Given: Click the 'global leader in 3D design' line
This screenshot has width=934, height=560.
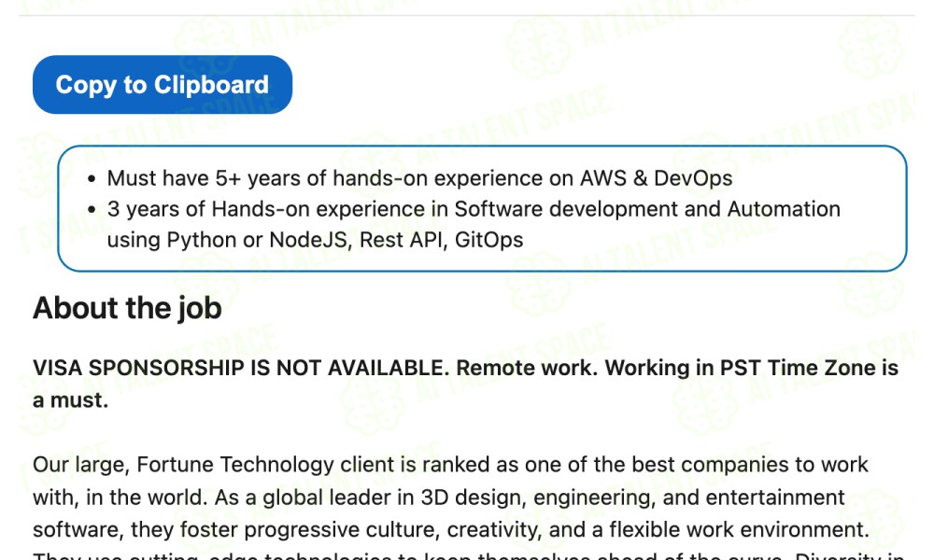Looking at the screenshot, I should click(438, 497).
